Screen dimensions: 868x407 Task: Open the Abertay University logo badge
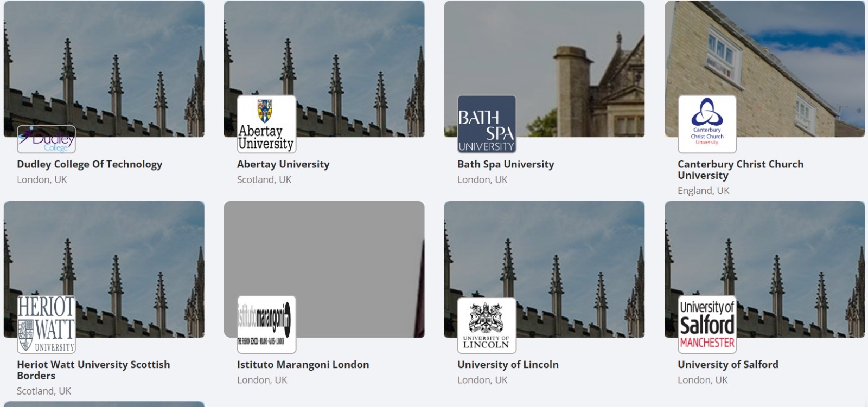pyautogui.click(x=266, y=124)
